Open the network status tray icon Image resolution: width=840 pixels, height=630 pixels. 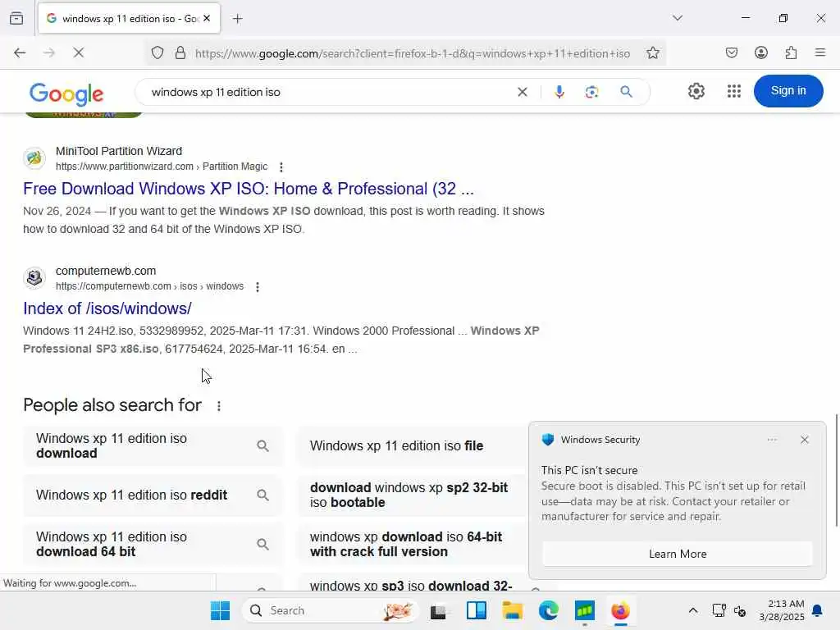pyautogui.click(x=719, y=610)
